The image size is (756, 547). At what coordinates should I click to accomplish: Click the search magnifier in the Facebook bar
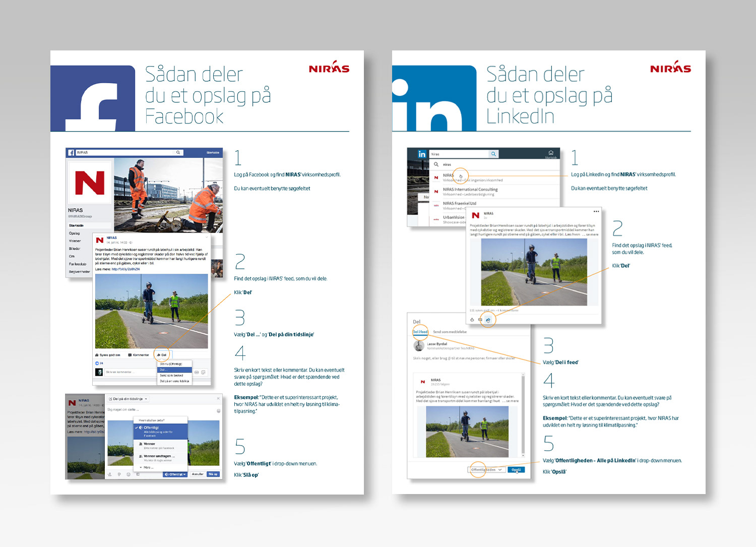click(x=178, y=152)
